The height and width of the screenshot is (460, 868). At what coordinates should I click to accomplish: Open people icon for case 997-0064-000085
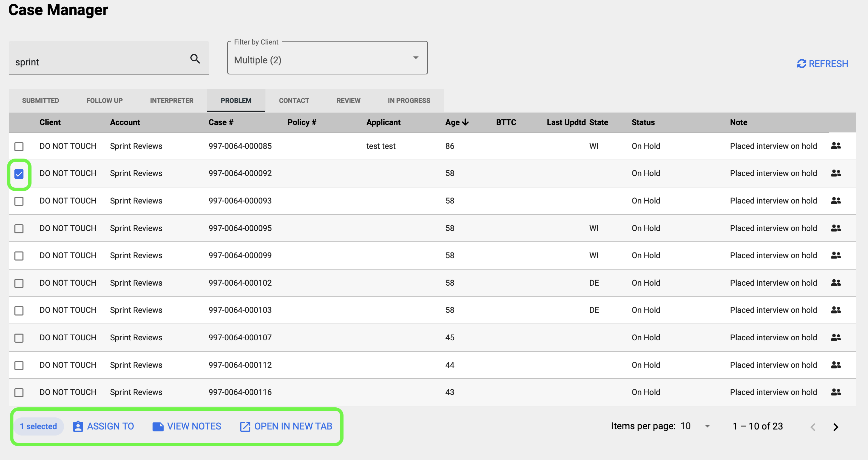click(x=835, y=146)
